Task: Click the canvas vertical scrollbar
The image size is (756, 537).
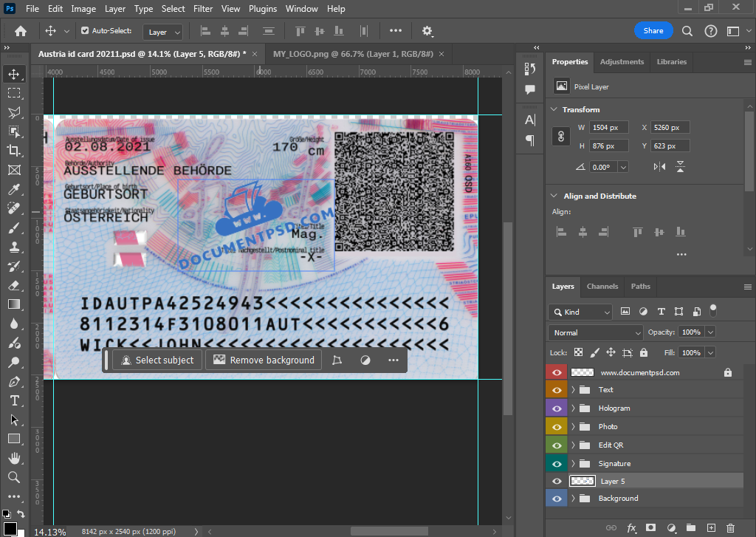Action: point(508,318)
